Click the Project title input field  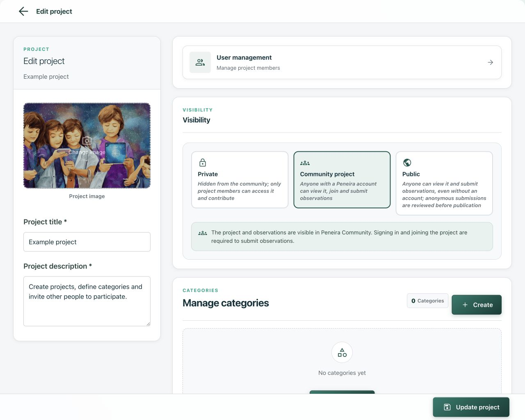[x=87, y=242]
